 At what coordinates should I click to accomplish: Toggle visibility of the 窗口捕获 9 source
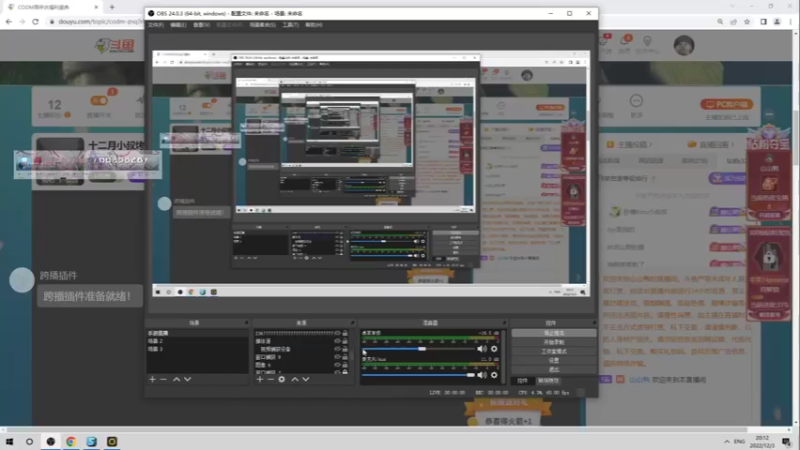point(337,357)
